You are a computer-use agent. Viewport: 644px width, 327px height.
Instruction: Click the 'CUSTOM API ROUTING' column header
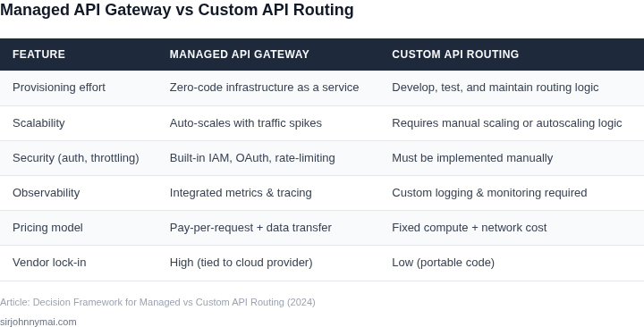(x=455, y=54)
